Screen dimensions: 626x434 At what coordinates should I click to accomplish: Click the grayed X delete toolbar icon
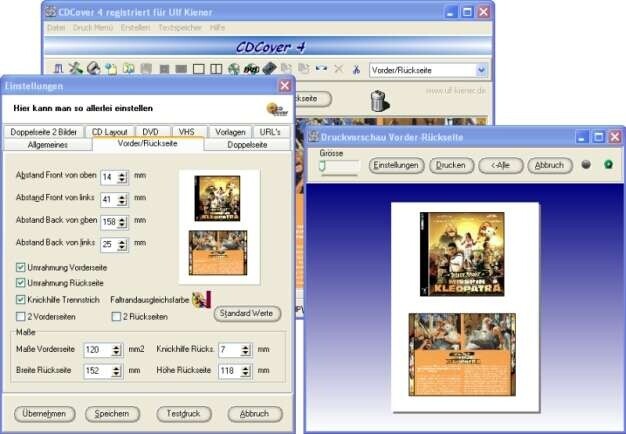pos(339,69)
